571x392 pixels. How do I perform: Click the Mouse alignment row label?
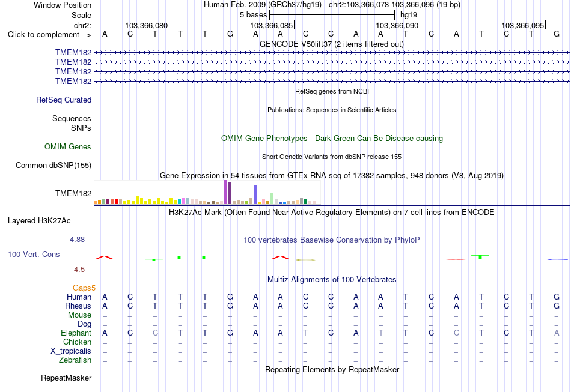click(79, 315)
